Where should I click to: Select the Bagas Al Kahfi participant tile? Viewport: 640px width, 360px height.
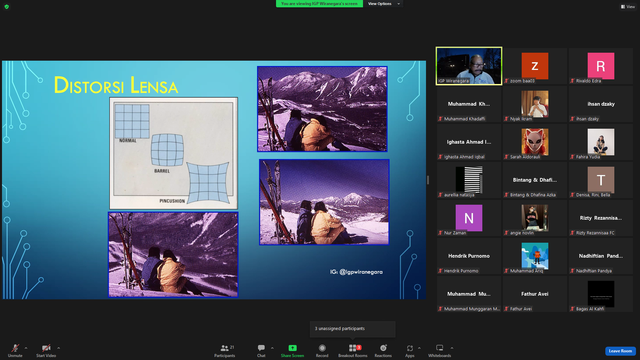pyautogui.click(x=601, y=293)
